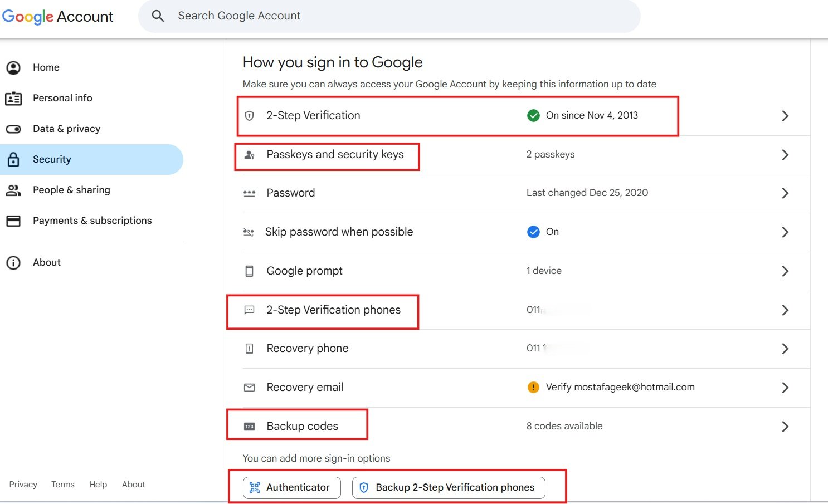
Task: Click the Personal info ID card icon
Action: tap(13, 99)
